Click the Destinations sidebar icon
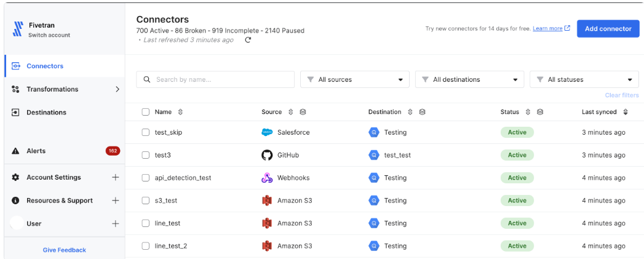644x259 pixels. (x=15, y=112)
